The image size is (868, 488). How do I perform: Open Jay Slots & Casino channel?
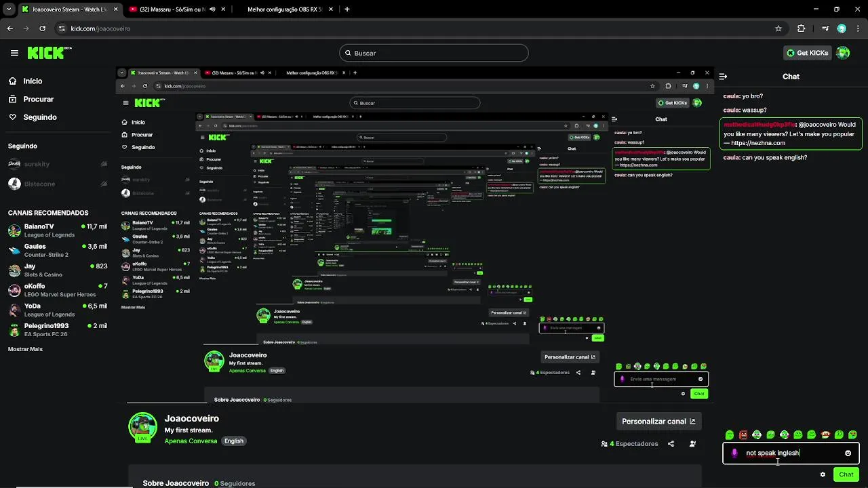coord(58,270)
